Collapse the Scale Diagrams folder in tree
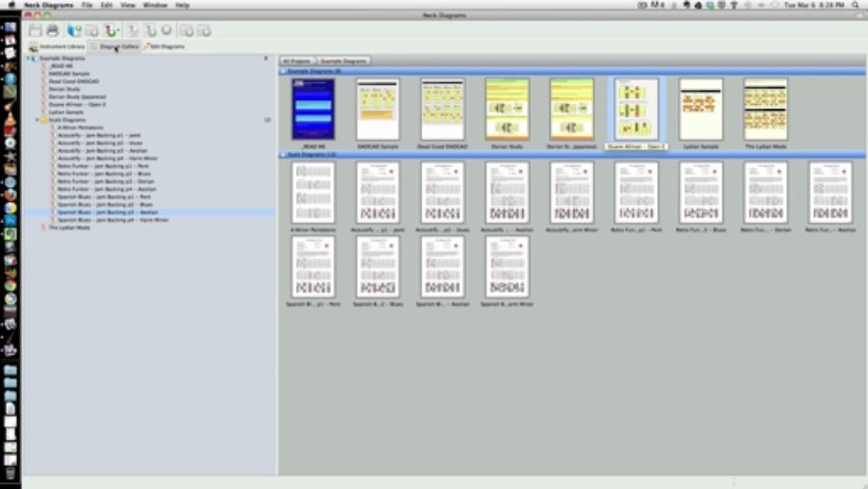 point(37,120)
